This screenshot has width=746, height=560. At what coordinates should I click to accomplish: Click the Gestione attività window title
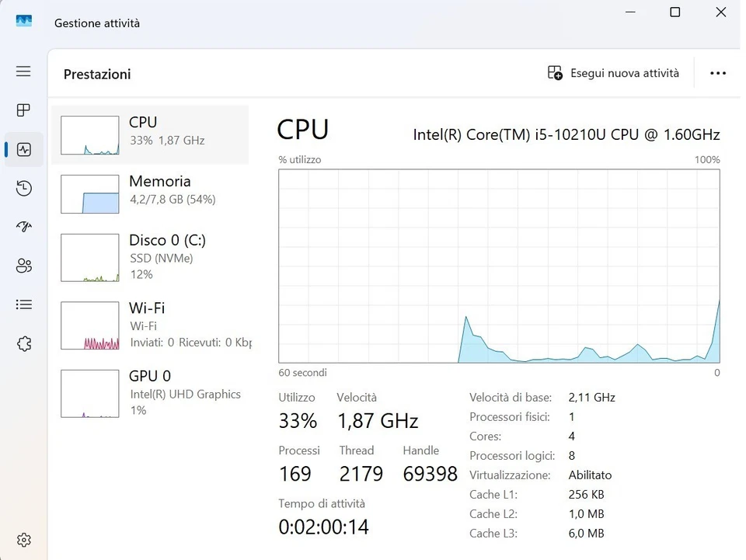tap(97, 23)
